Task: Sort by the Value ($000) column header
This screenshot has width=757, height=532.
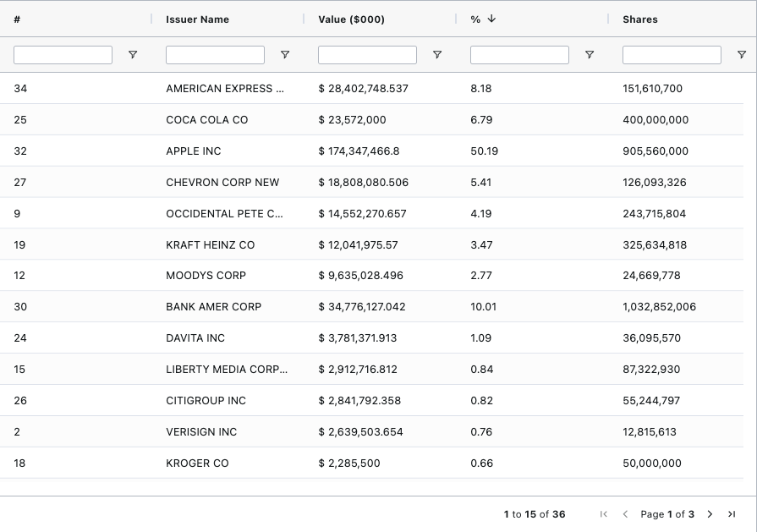Action: click(x=352, y=19)
